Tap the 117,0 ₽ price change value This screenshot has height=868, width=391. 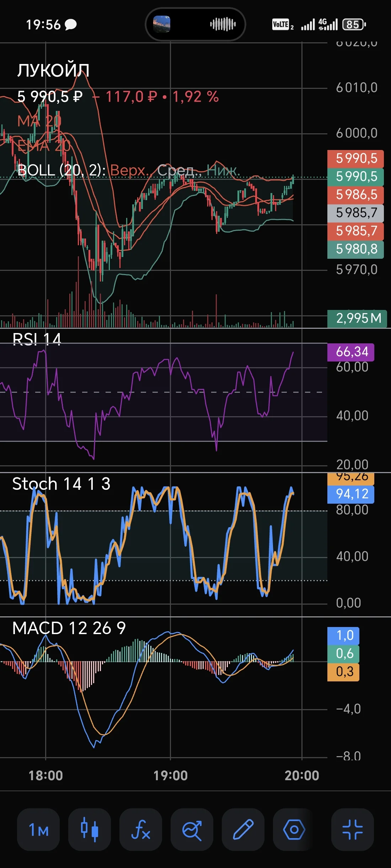132,97
